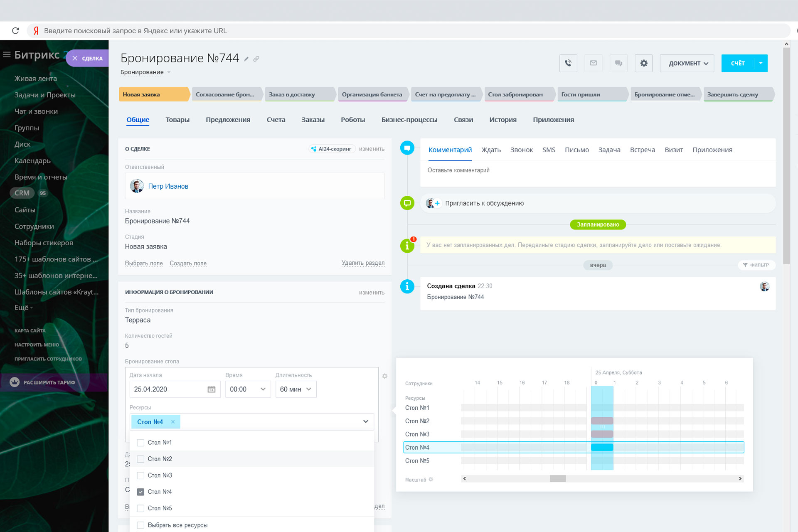Open Петр Иванов profile link
This screenshot has width=798, height=532.
click(x=168, y=186)
